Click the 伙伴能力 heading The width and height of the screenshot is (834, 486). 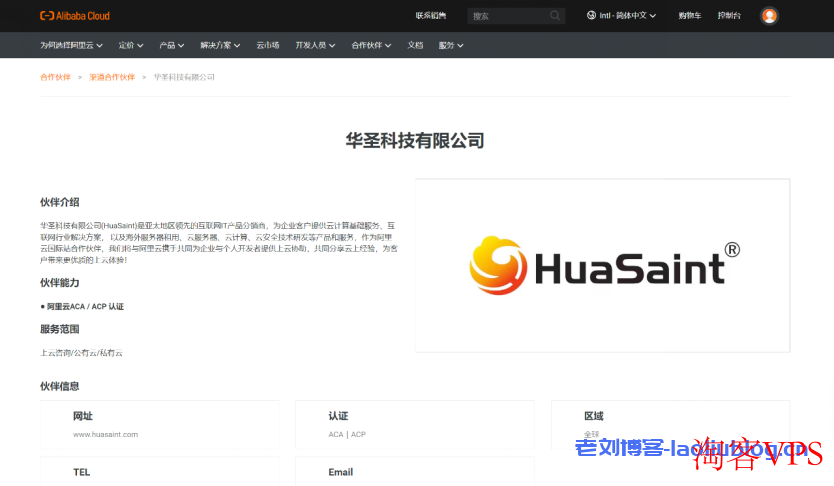click(x=60, y=283)
